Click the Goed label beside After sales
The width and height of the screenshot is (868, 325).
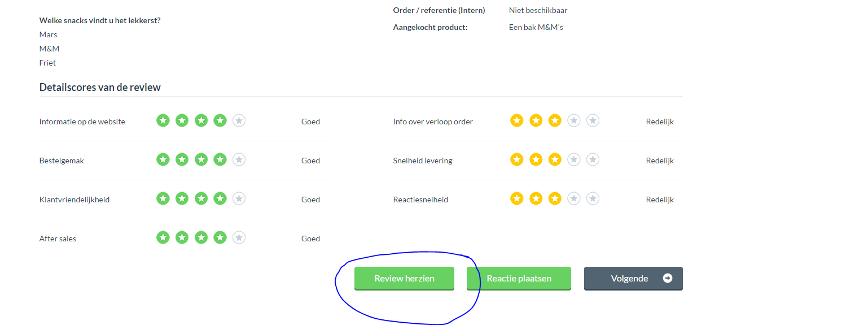(x=310, y=239)
